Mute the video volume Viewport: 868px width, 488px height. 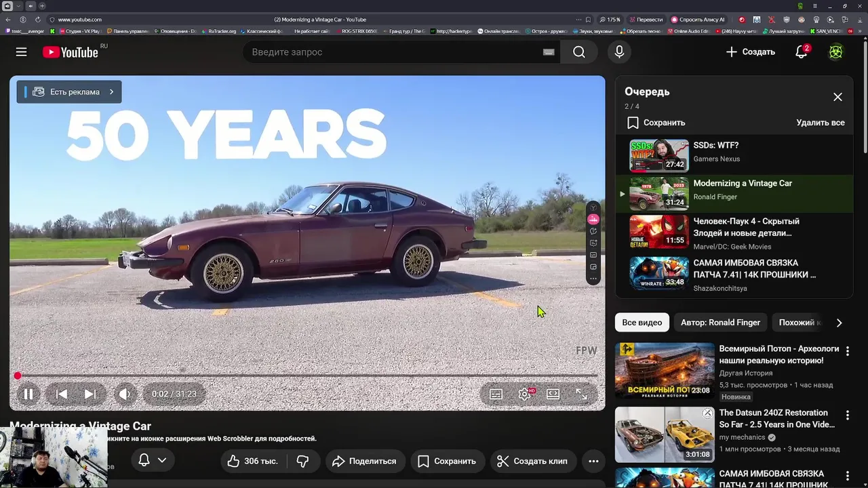[125, 394]
